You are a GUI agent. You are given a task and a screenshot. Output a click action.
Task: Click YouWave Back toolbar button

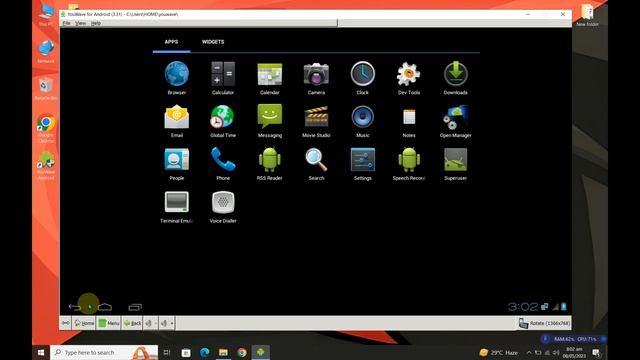coord(132,323)
